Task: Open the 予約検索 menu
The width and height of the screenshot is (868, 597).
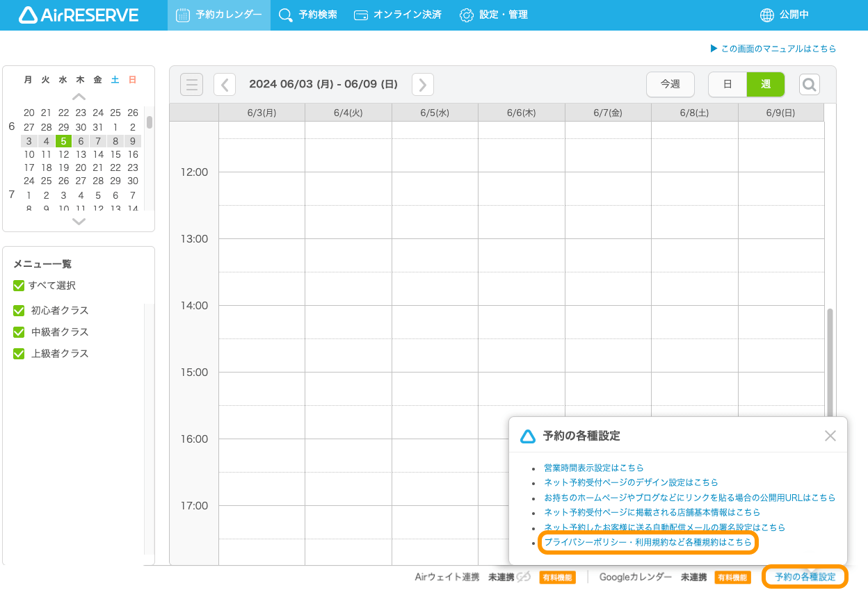Action: pos(308,15)
